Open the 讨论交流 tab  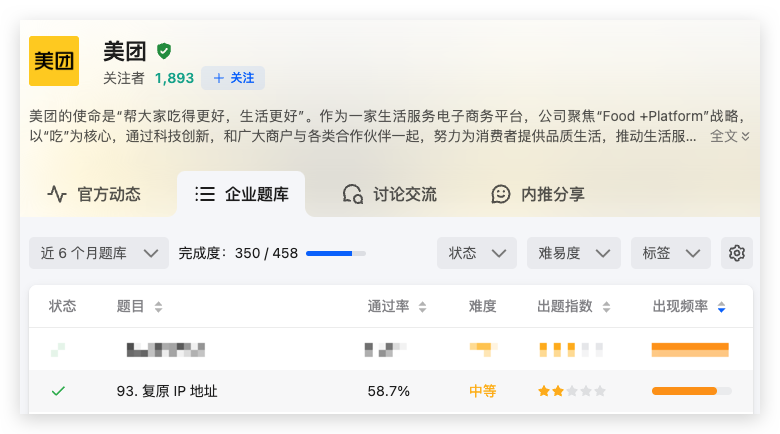tap(390, 194)
